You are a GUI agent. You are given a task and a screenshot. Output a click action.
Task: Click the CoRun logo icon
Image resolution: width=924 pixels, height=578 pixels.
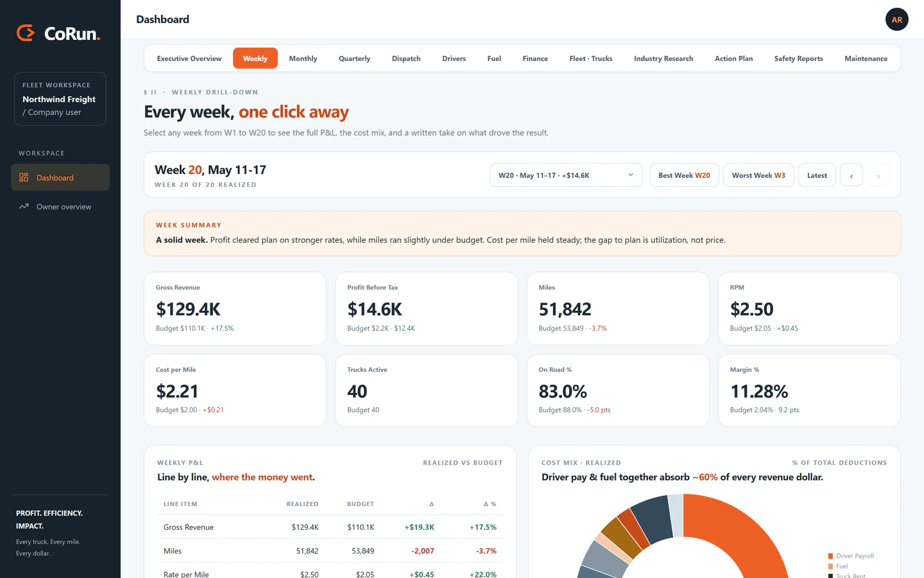(x=26, y=33)
